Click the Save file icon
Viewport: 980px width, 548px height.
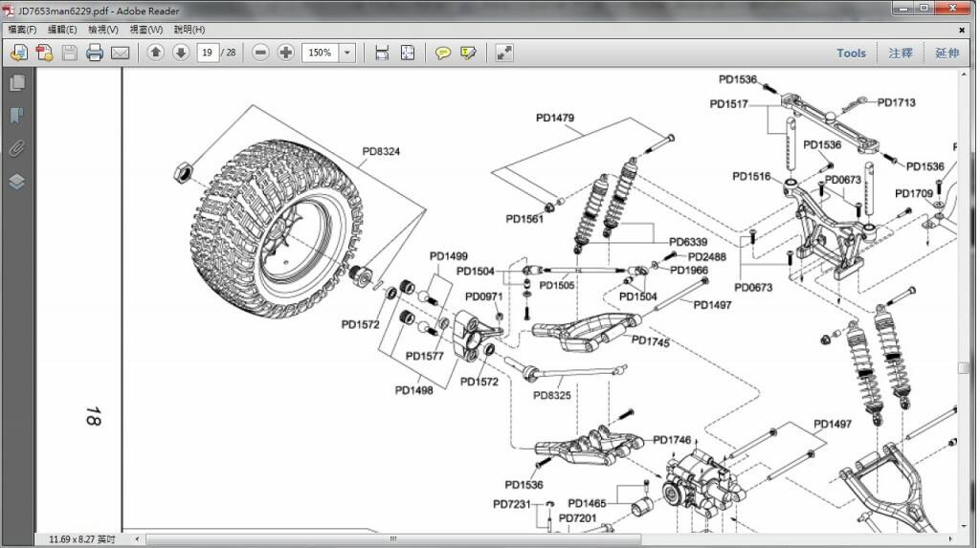(69, 54)
